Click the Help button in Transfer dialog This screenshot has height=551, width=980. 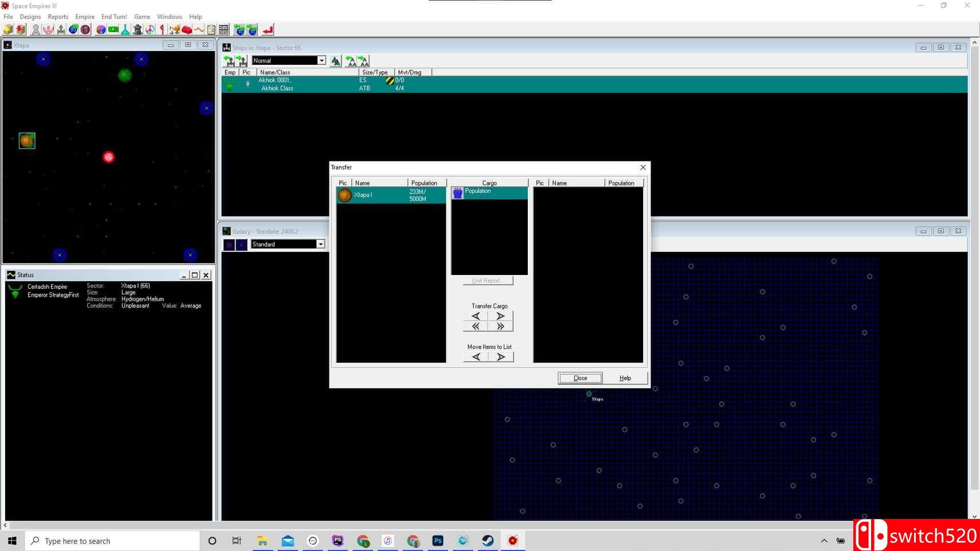click(x=625, y=378)
